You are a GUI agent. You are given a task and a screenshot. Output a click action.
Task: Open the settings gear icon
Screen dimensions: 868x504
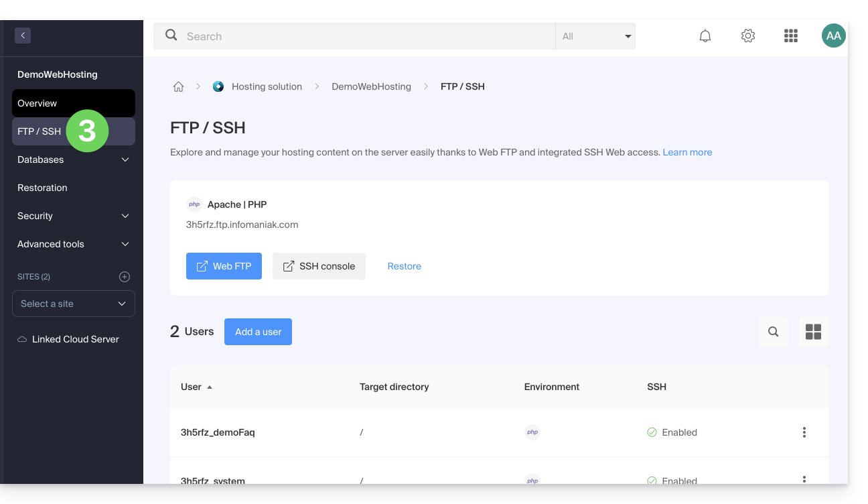[747, 36]
